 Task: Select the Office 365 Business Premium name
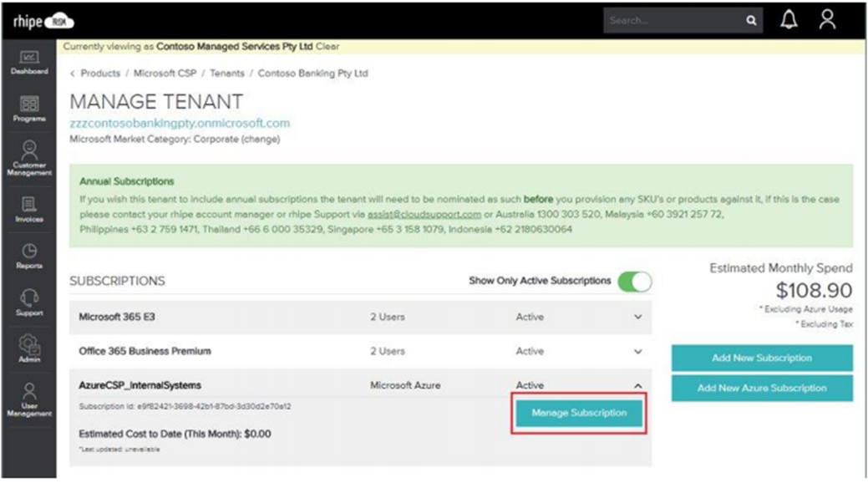[x=145, y=351]
